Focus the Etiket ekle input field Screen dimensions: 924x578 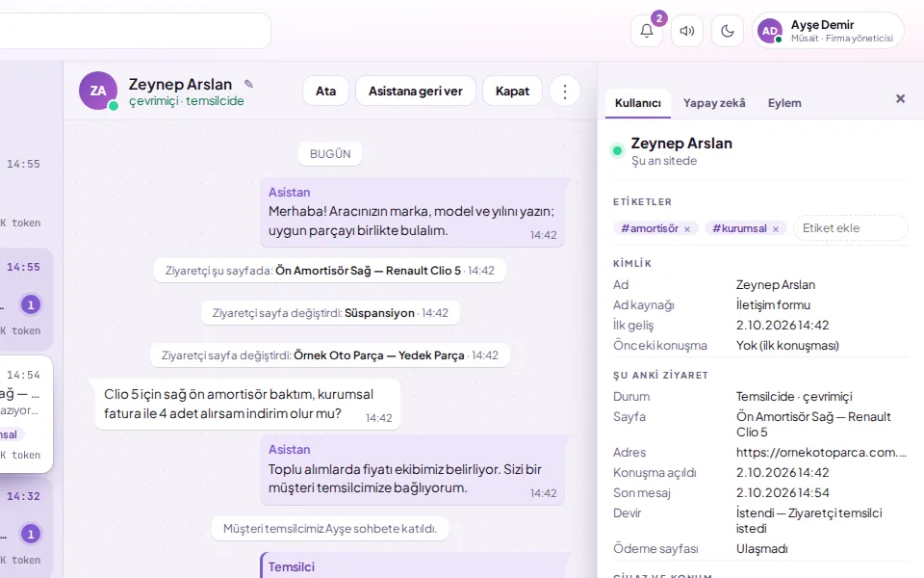pos(851,228)
